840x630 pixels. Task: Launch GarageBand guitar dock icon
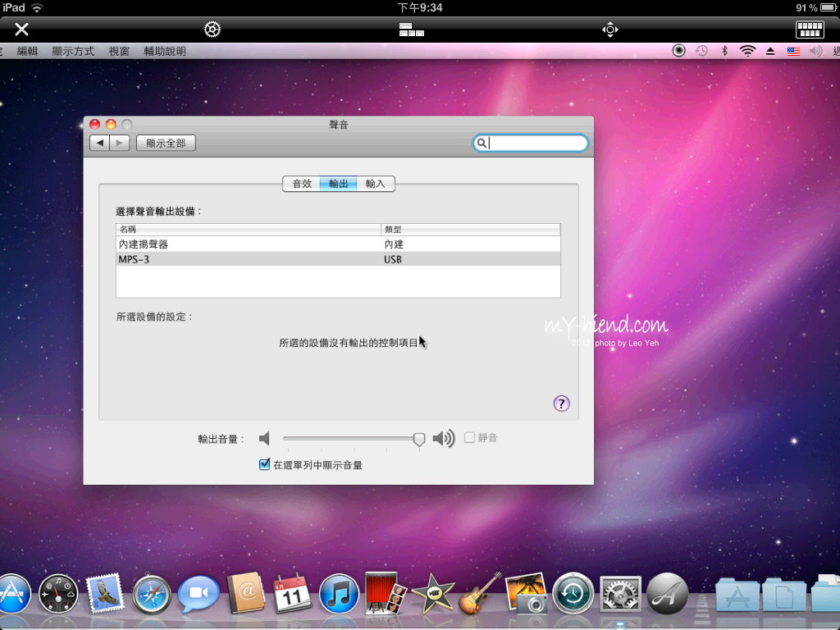pos(479,593)
